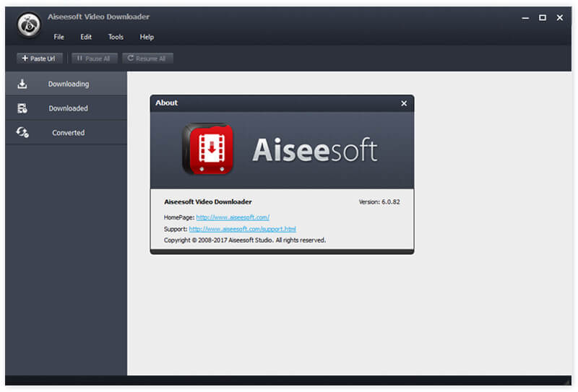This screenshot has height=392, width=578.
Task: Click the Converted refresh icon in sidebar
Action: pos(22,132)
